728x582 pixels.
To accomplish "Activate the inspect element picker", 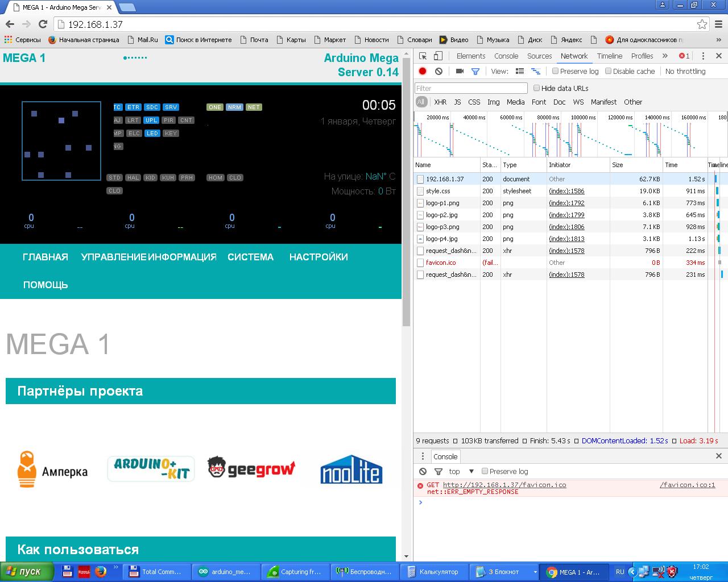I will pos(423,56).
